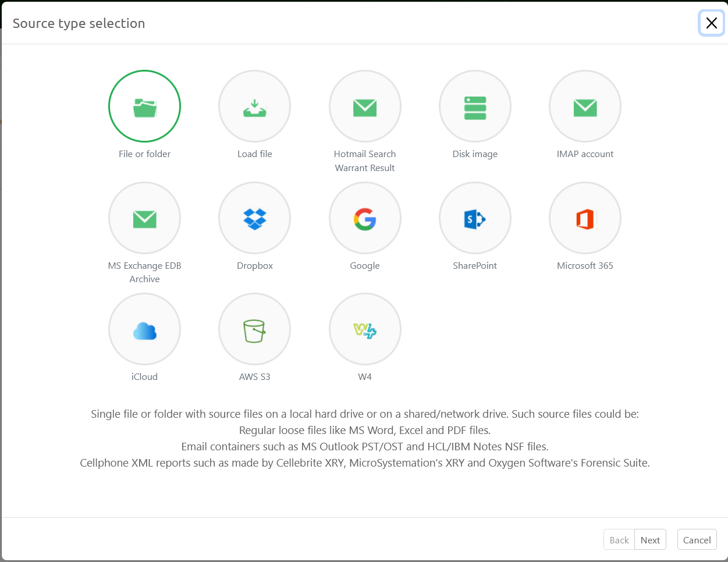This screenshot has height=562, width=728.
Task: Pick Microsoft 365 as source type
Action: point(585,218)
